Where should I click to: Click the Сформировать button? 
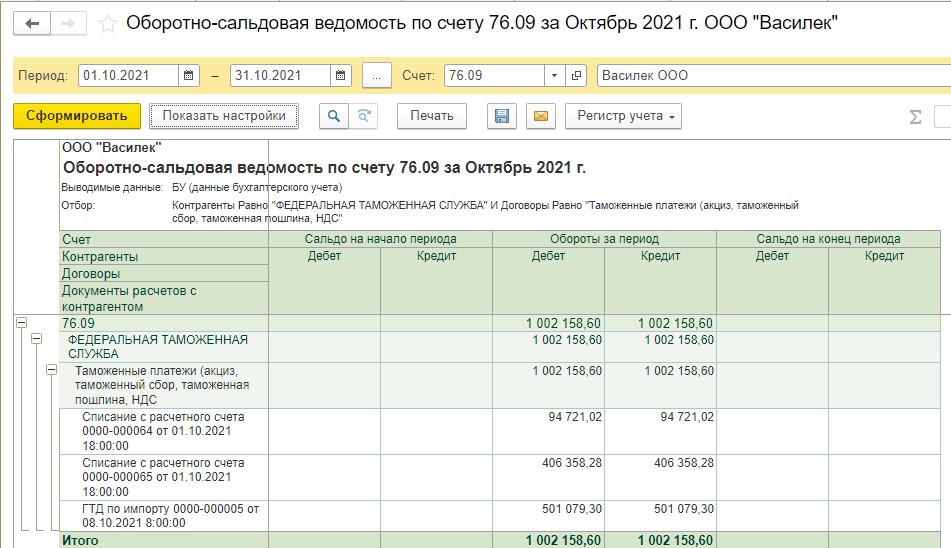[x=76, y=116]
